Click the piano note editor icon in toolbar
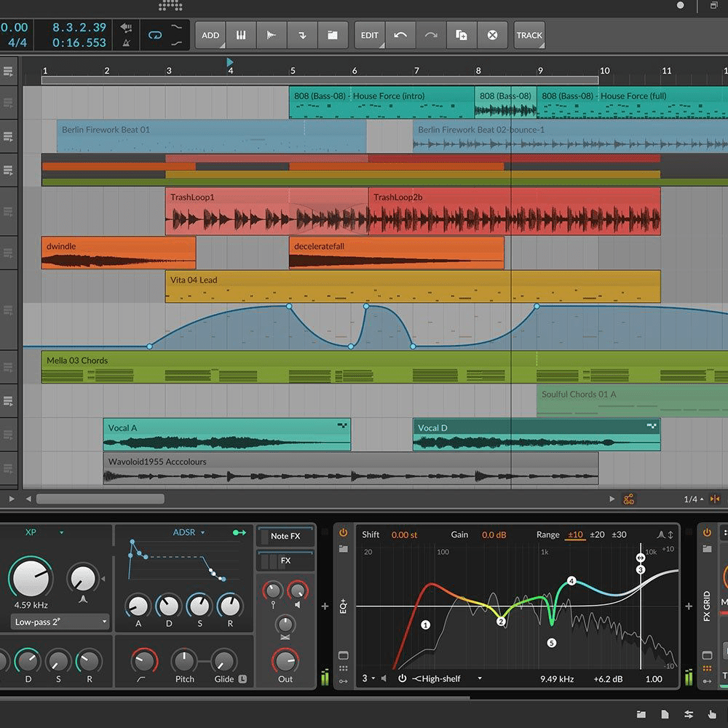The width and height of the screenshot is (728, 728). coord(242,35)
